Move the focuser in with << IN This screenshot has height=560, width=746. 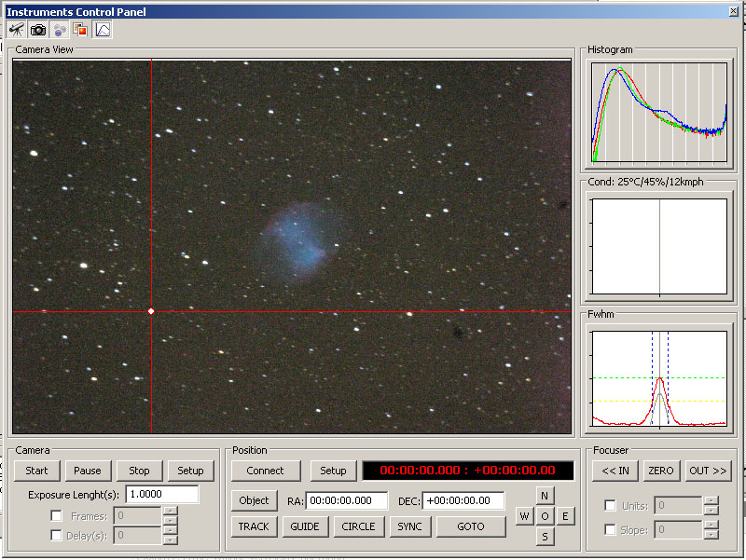615,471
